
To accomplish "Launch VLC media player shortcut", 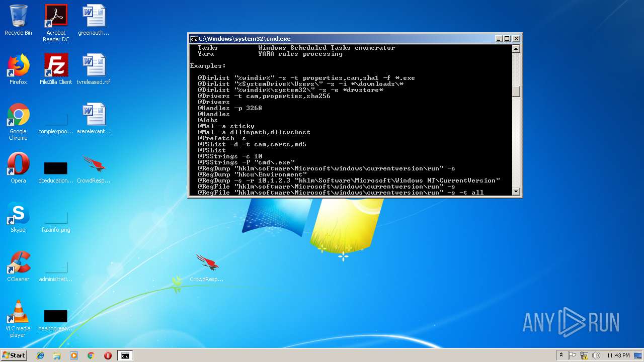I will 18,319.
